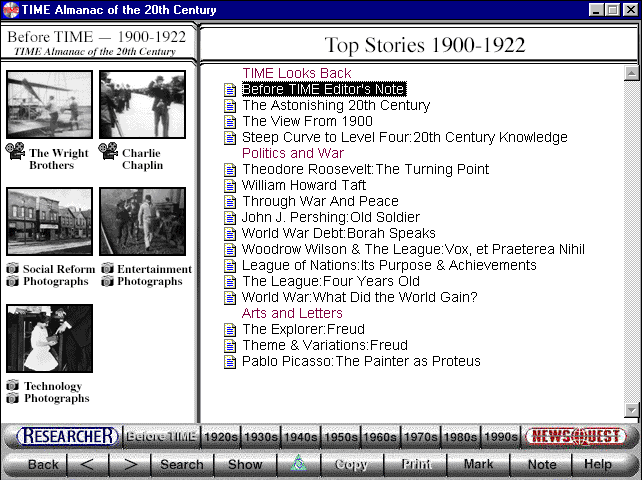
Task: Click the document icon beside Woodrow Wilson & The League
Action: pyautogui.click(x=230, y=249)
